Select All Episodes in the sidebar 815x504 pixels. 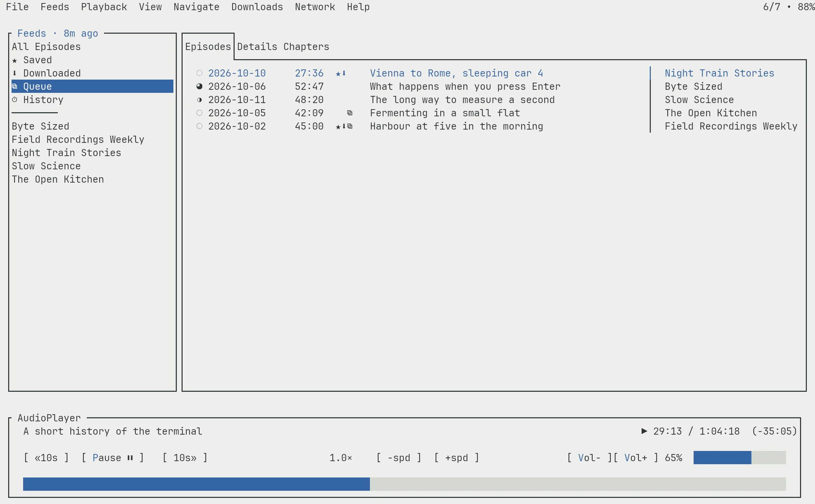coord(46,47)
